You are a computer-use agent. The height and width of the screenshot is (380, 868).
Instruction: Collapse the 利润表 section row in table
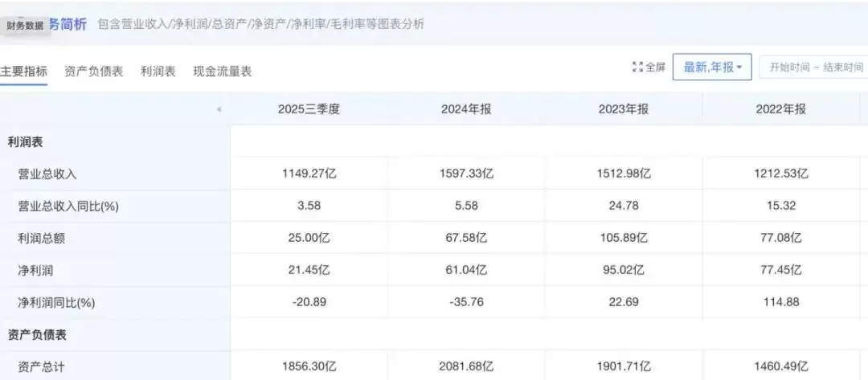[25, 141]
